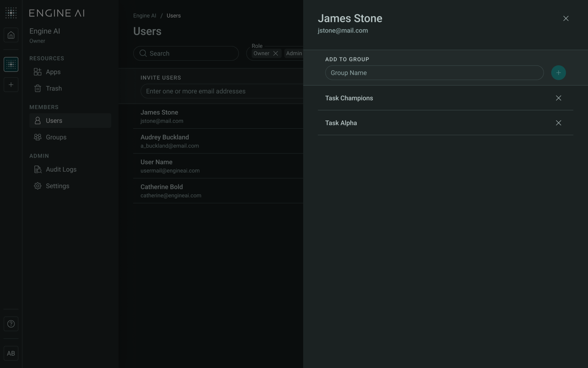Remove the Owner role filter chip
This screenshot has width=588, height=368.
(x=276, y=53)
